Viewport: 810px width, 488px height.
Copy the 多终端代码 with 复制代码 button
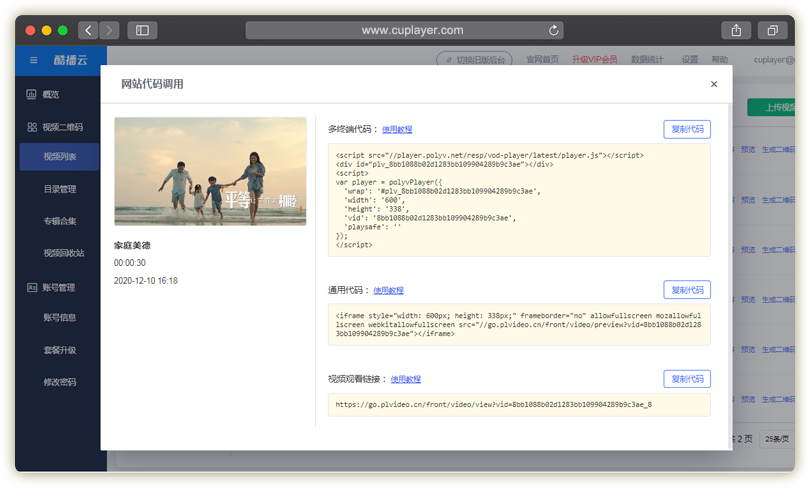coord(687,129)
